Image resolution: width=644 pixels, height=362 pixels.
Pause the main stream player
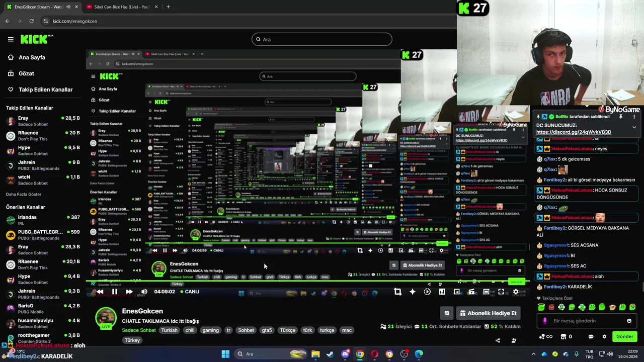(114, 292)
